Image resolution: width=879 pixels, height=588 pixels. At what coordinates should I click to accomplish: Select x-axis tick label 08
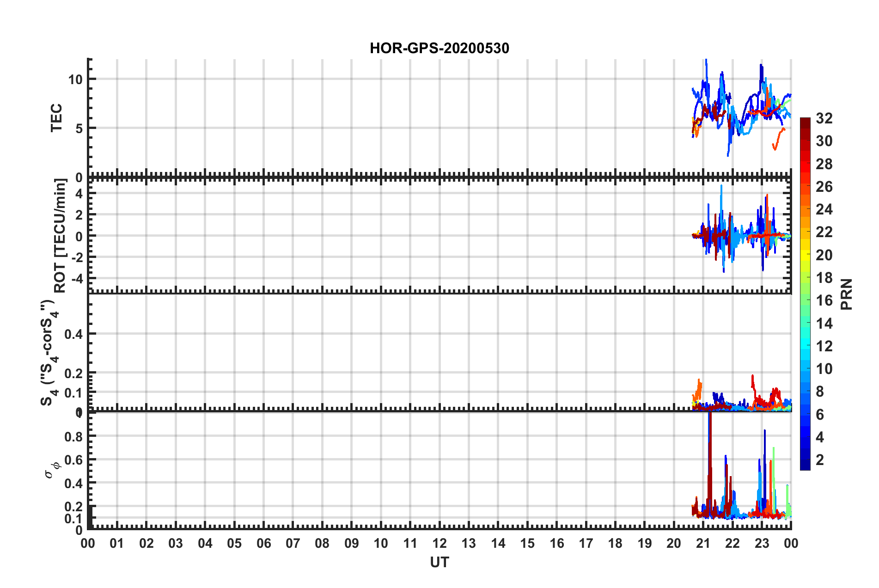click(x=322, y=543)
